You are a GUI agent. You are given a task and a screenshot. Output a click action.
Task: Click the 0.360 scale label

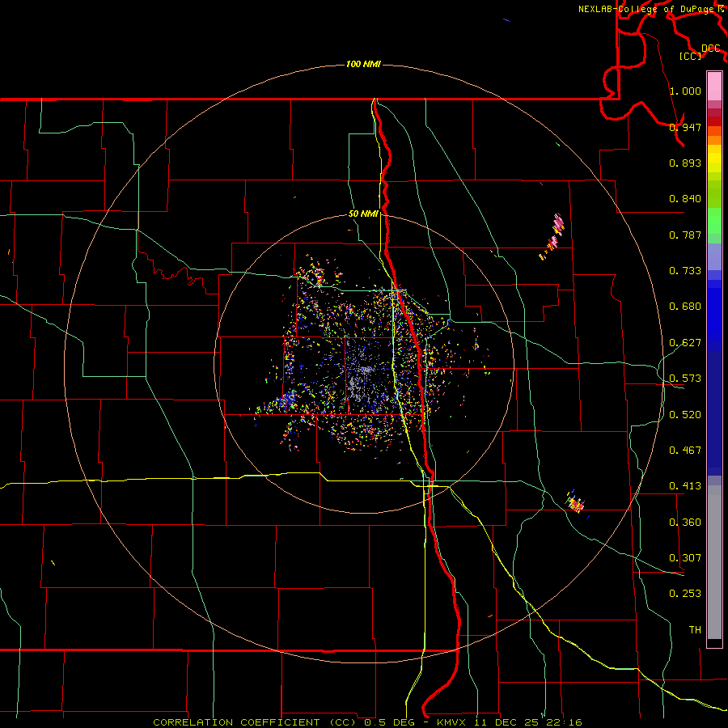coord(685,523)
